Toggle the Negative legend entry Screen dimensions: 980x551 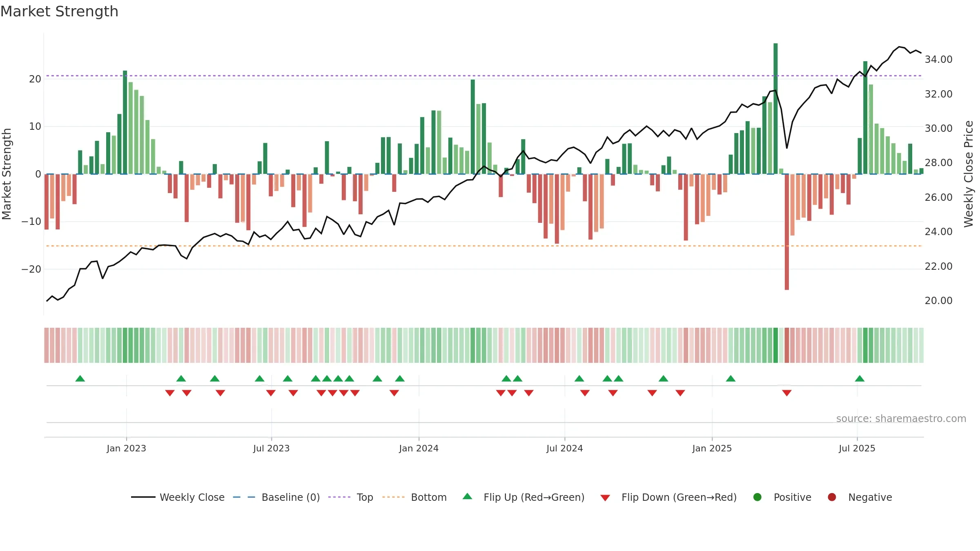coord(860,497)
